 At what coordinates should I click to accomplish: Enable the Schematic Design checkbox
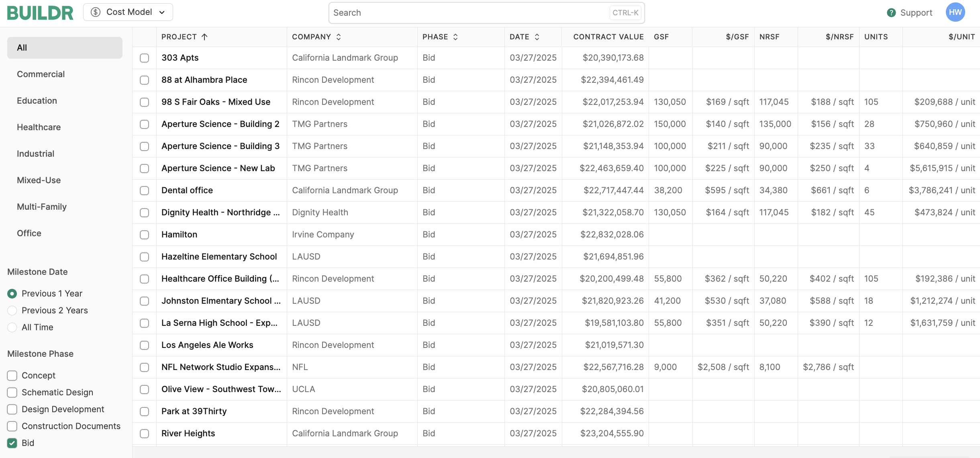coord(12,393)
